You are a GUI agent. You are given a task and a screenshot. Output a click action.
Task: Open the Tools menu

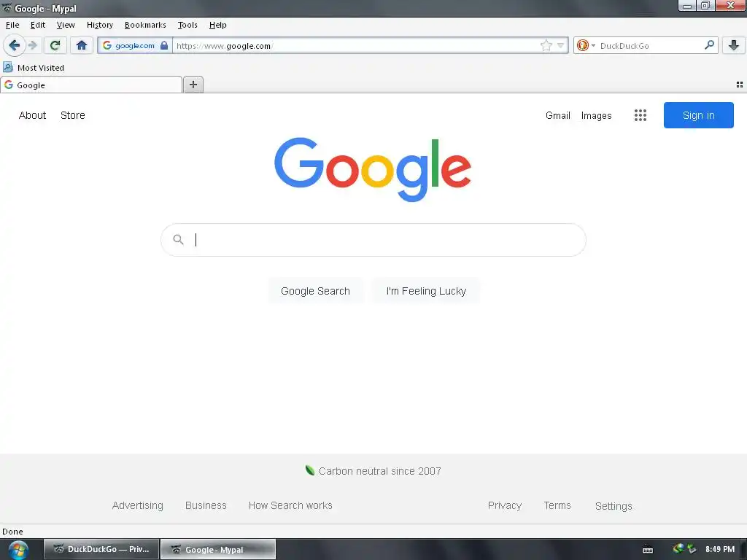coord(187,26)
